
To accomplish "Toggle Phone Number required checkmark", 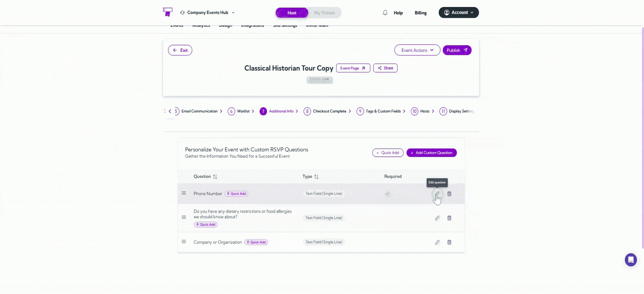I will (x=387, y=194).
